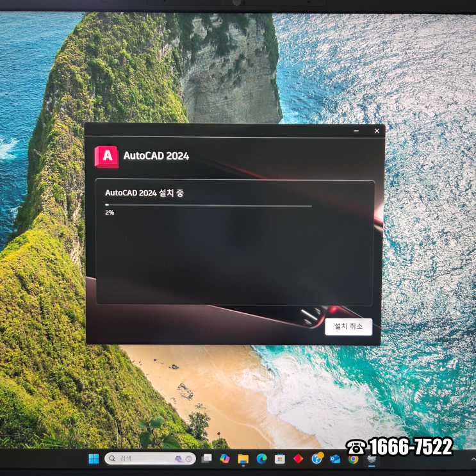
Task: Open the Windows Start menu
Action: click(x=94, y=459)
